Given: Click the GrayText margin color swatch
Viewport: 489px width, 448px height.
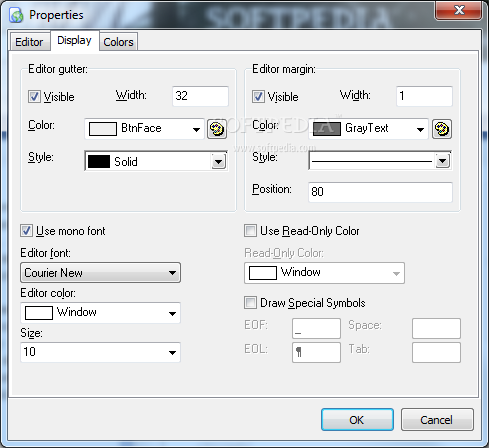Looking at the screenshot, I should [327, 129].
